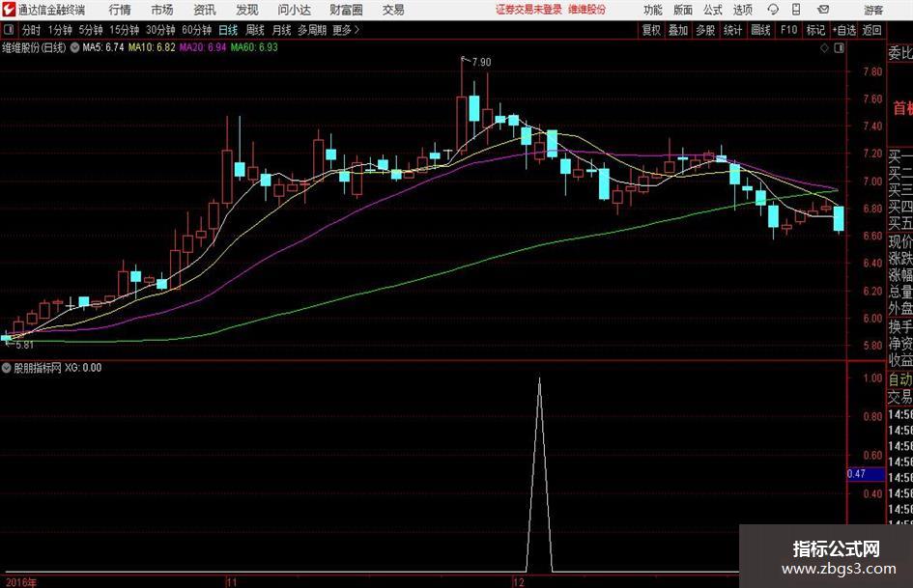Switch to 分时 chart view
The height and width of the screenshot is (588, 913).
pos(32,30)
